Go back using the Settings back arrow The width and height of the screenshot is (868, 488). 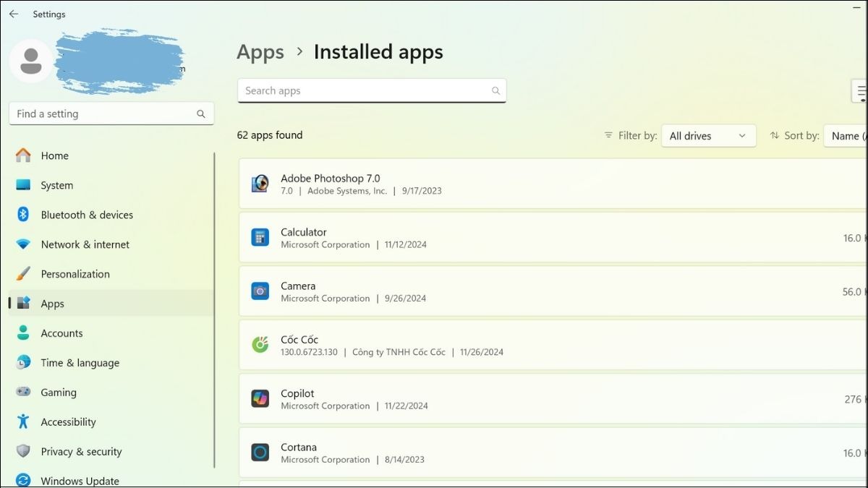click(14, 14)
